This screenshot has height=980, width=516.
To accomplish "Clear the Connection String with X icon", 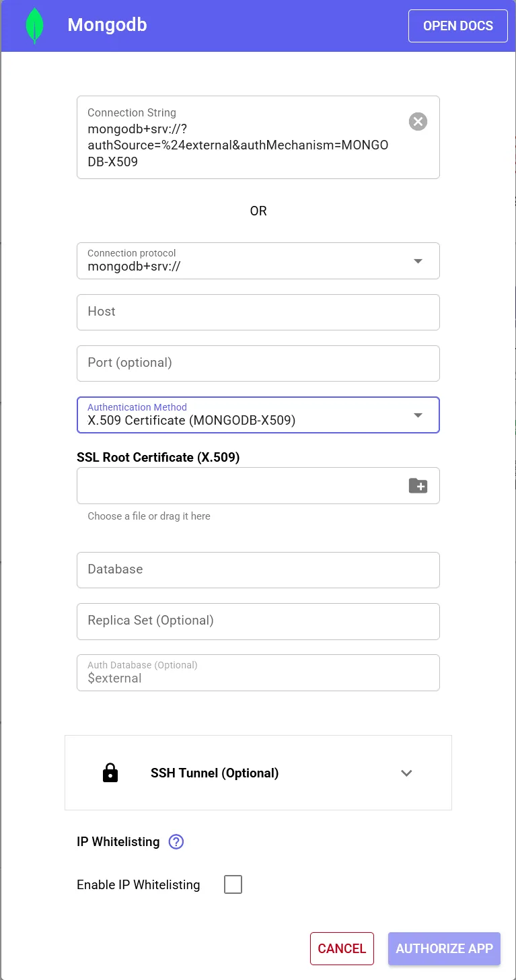I will [418, 121].
